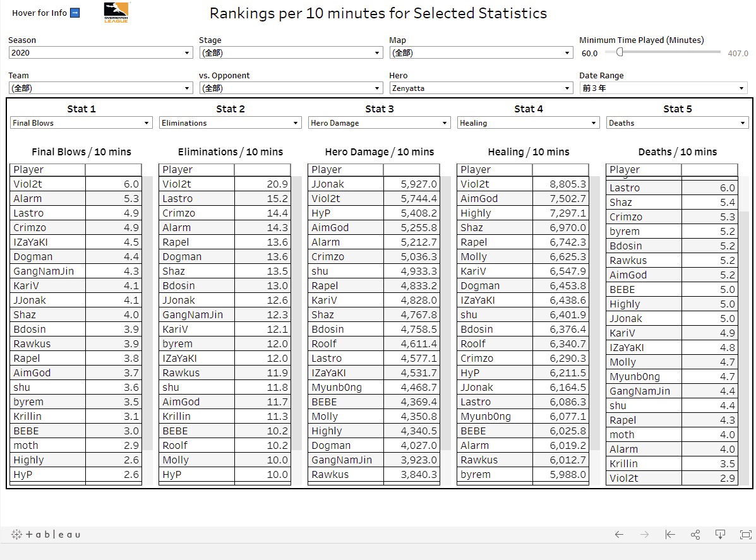The width and height of the screenshot is (756, 560).
Task: Click the Redo arrow in the Tableau toolbar
Action: (644, 535)
